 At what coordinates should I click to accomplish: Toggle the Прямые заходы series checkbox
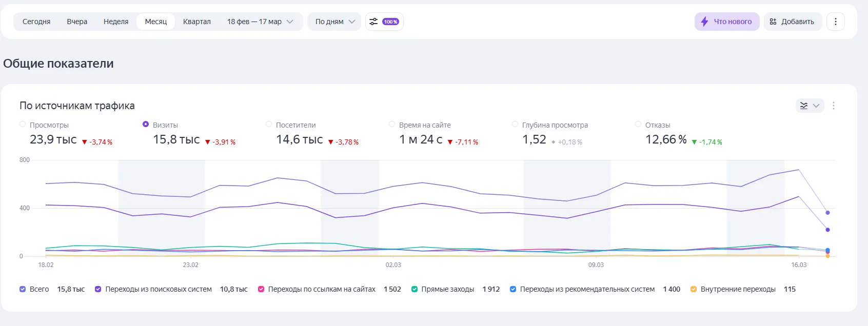(415, 289)
